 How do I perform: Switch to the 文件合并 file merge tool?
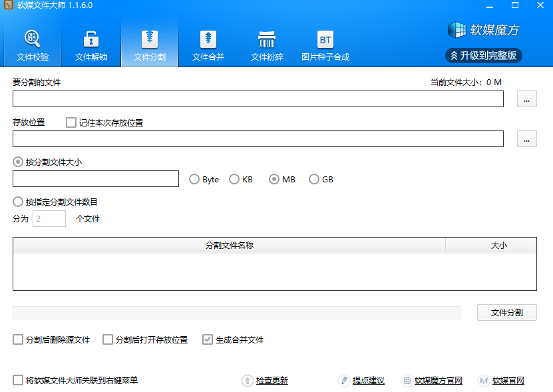click(x=208, y=45)
